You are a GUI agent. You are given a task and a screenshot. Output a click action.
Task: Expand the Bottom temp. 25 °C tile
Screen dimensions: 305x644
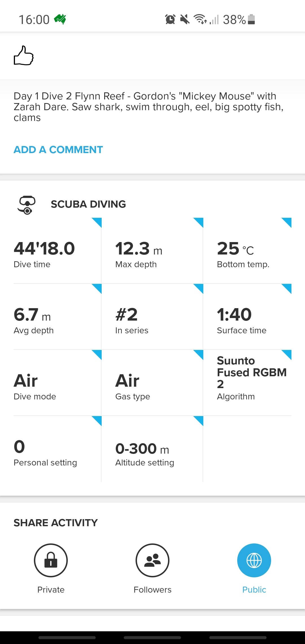pos(247,251)
